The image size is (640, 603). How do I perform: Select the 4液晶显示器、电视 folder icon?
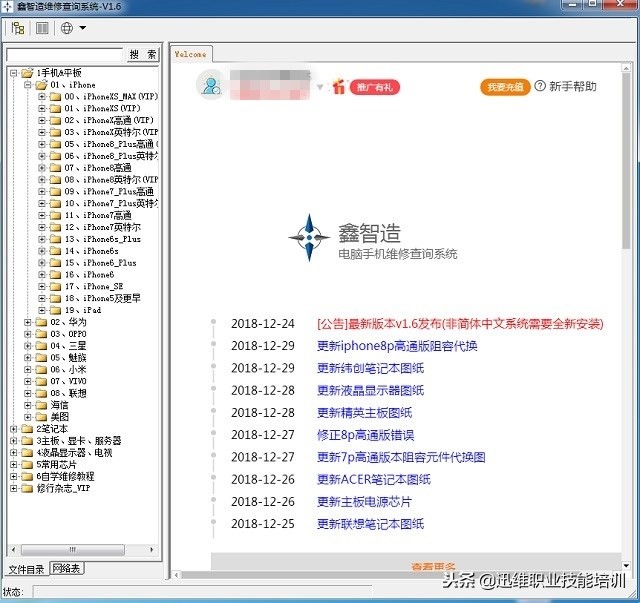[x=27, y=453]
